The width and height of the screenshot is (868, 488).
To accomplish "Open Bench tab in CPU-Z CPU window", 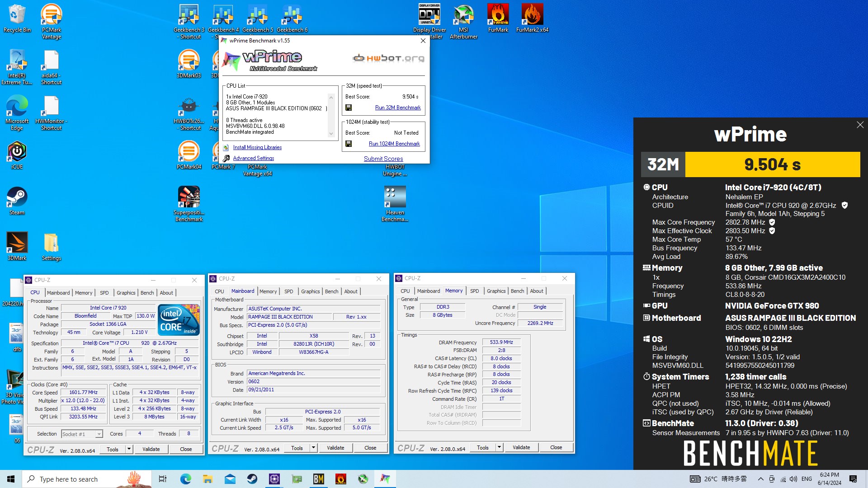I will [x=147, y=293].
